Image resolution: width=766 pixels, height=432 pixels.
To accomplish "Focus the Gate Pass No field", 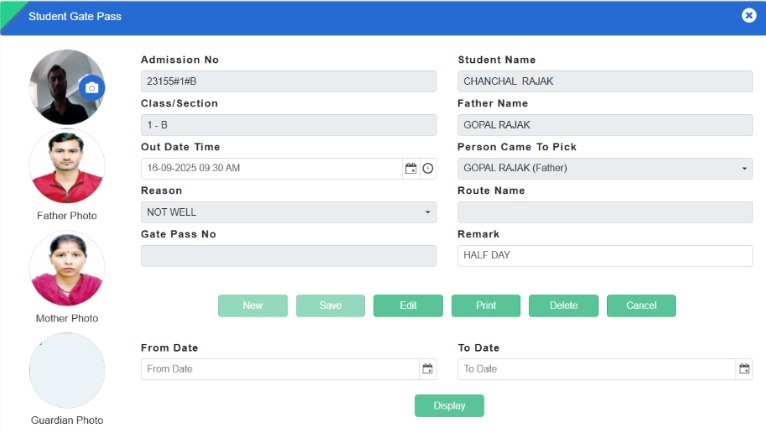I will (288, 256).
